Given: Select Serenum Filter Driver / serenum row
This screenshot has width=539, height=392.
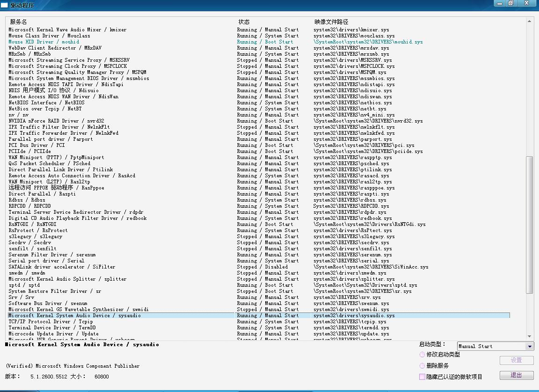Looking at the screenshot, I should coord(259,254).
